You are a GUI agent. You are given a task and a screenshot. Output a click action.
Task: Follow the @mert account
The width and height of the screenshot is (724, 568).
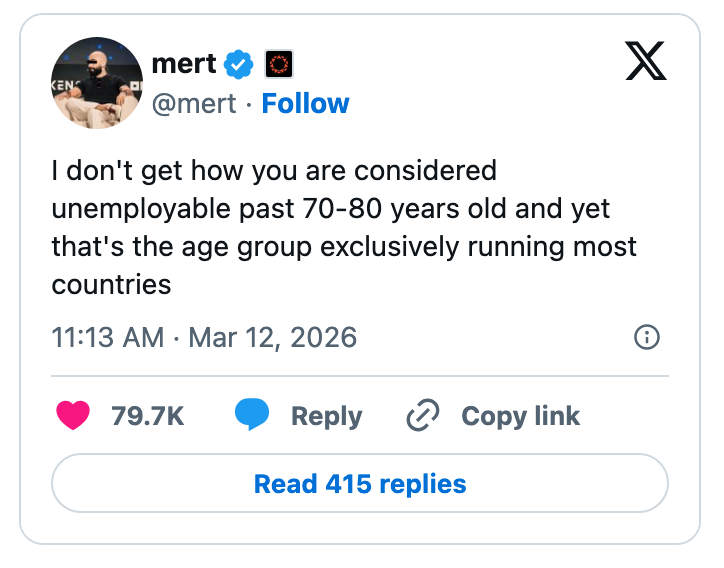(305, 104)
